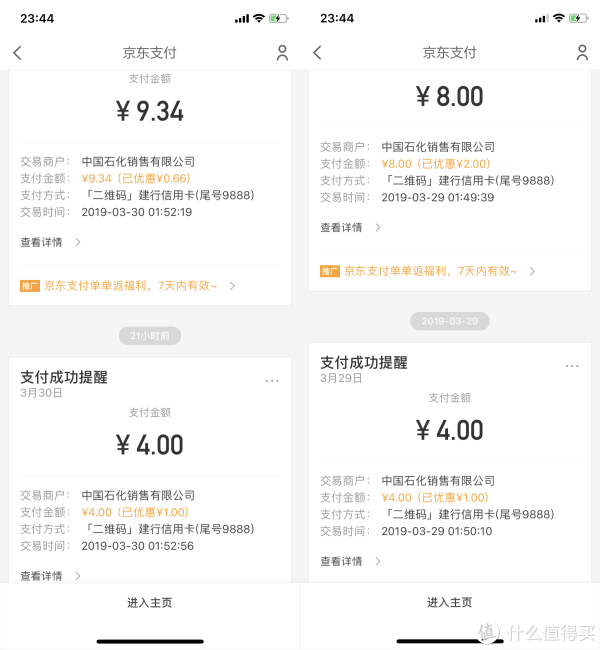600x650 pixels.
Task: Tap the orange ¥9.34（已优惠¥0.66）text
Action: pyautogui.click(x=136, y=179)
